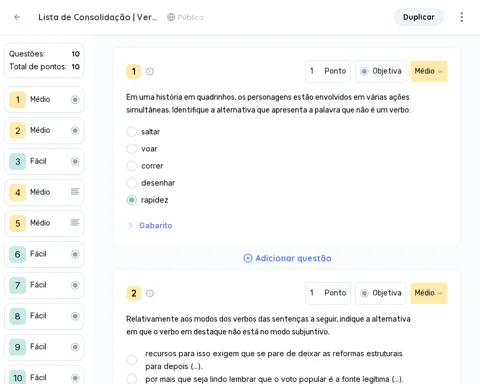480x384 pixels.
Task: Select the 'correr' radio option
Action: (x=132, y=166)
